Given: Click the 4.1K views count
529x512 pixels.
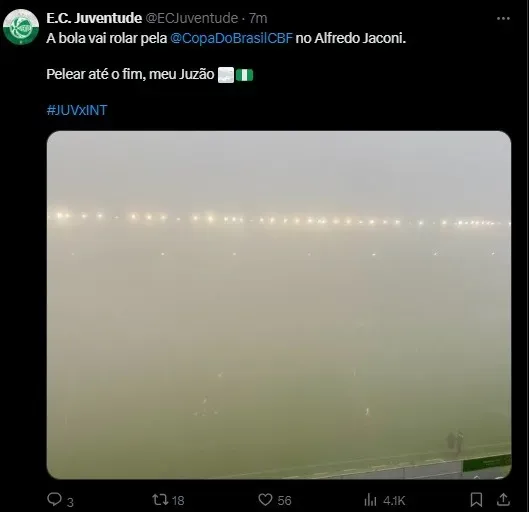Looking at the screenshot, I should 394,501.
